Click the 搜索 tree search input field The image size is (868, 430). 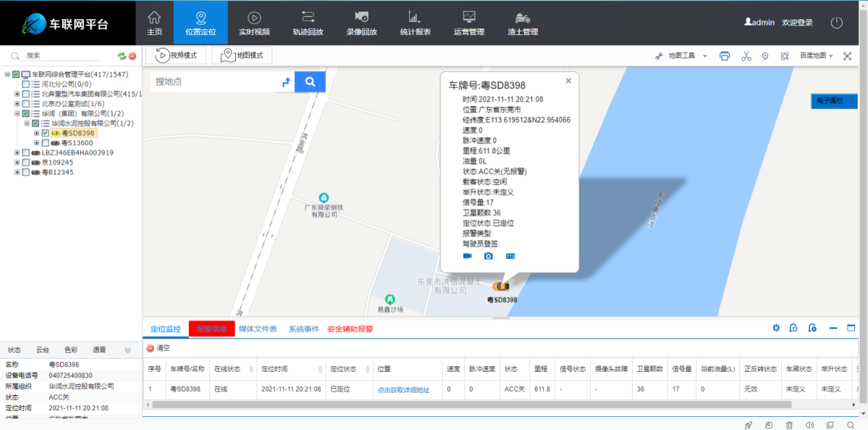[x=62, y=56]
